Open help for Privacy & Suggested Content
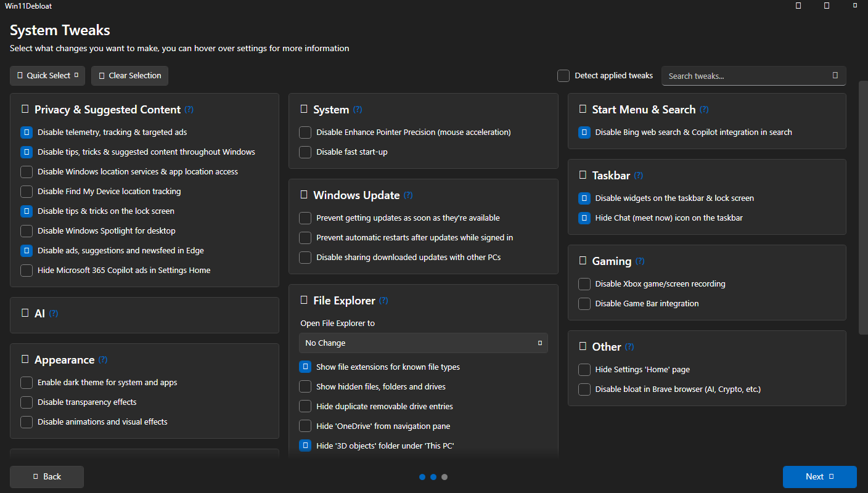 coord(189,110)
